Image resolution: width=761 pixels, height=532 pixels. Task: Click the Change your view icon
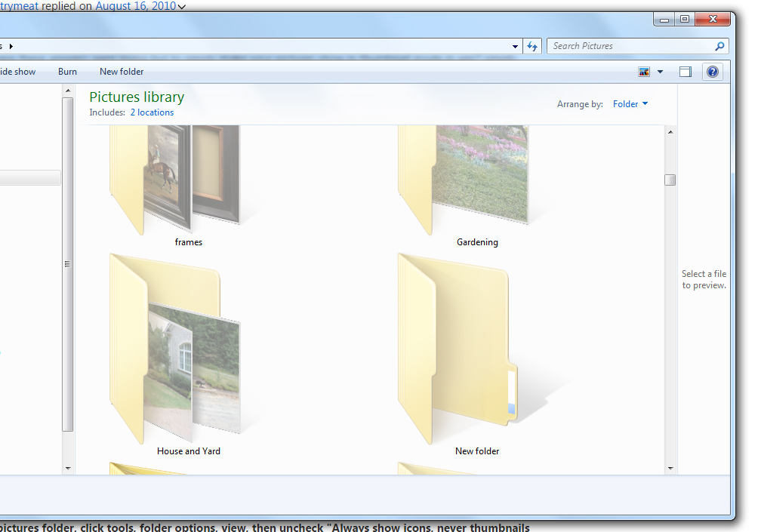tap(644, 72)
